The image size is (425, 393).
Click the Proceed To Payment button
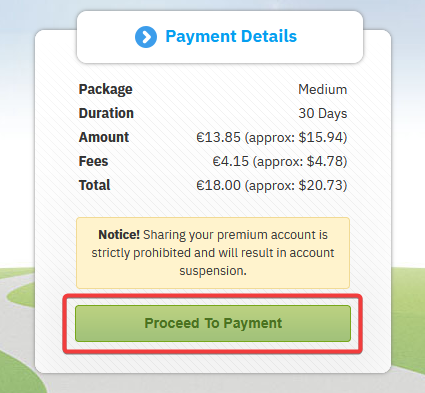point(213,323)
